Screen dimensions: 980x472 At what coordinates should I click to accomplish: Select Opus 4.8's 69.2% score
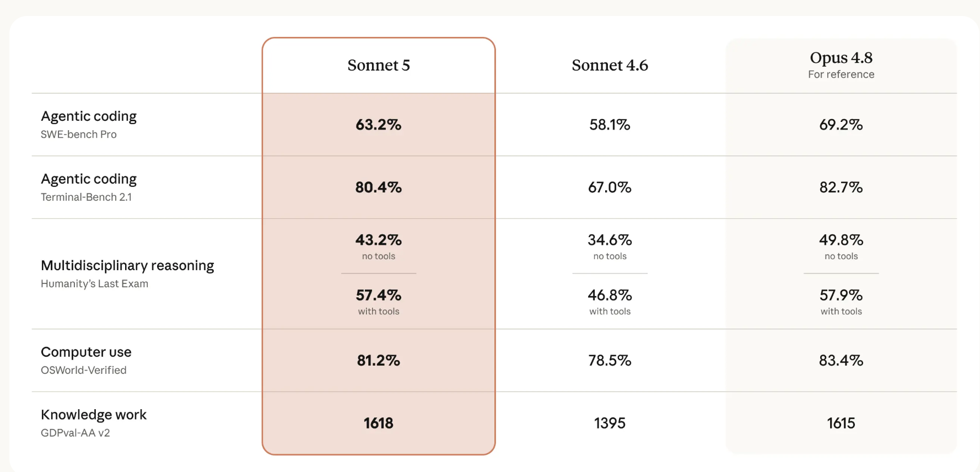click(841, 125)
